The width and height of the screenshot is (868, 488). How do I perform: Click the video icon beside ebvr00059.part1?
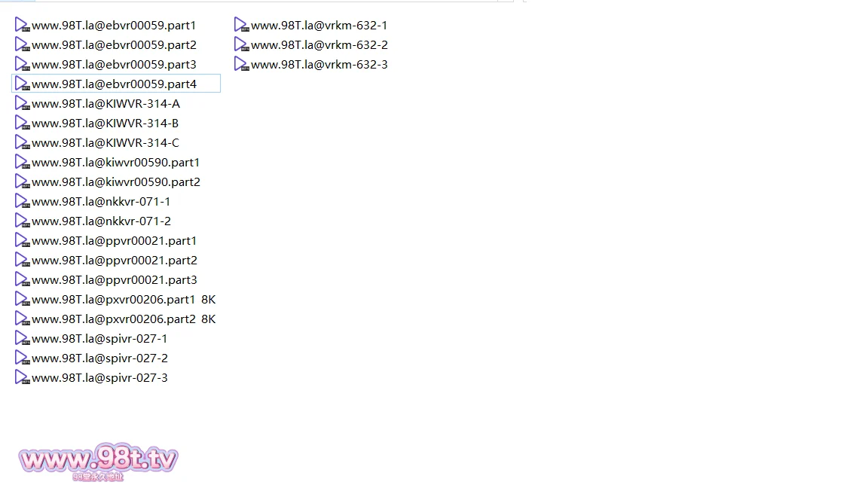[22, 26]
